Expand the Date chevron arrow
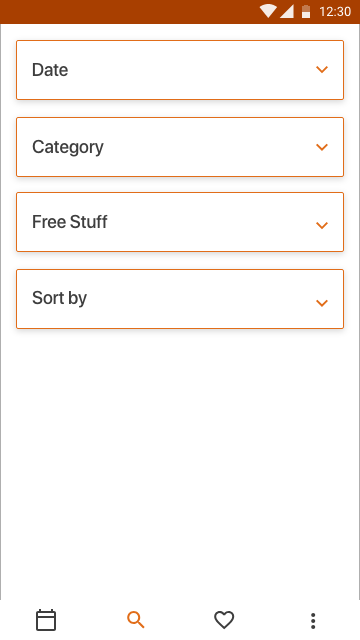The image size is (360, 640). click(322, 70)
